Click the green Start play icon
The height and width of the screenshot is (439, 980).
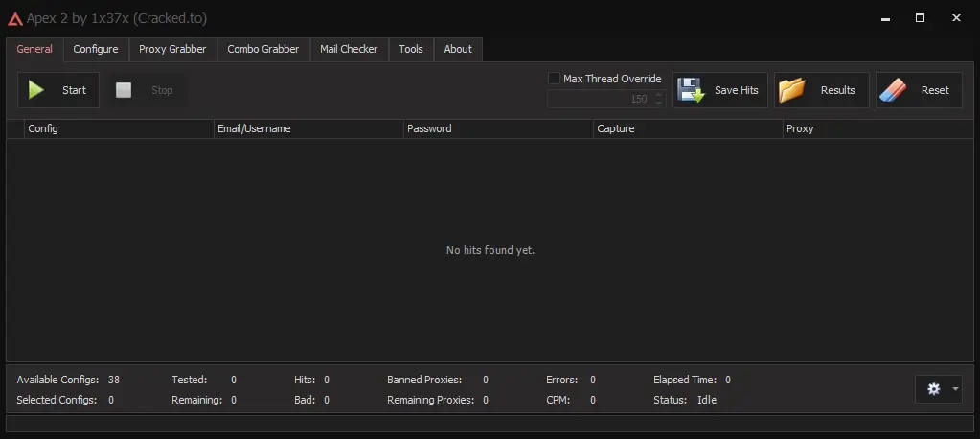(36, 90)
